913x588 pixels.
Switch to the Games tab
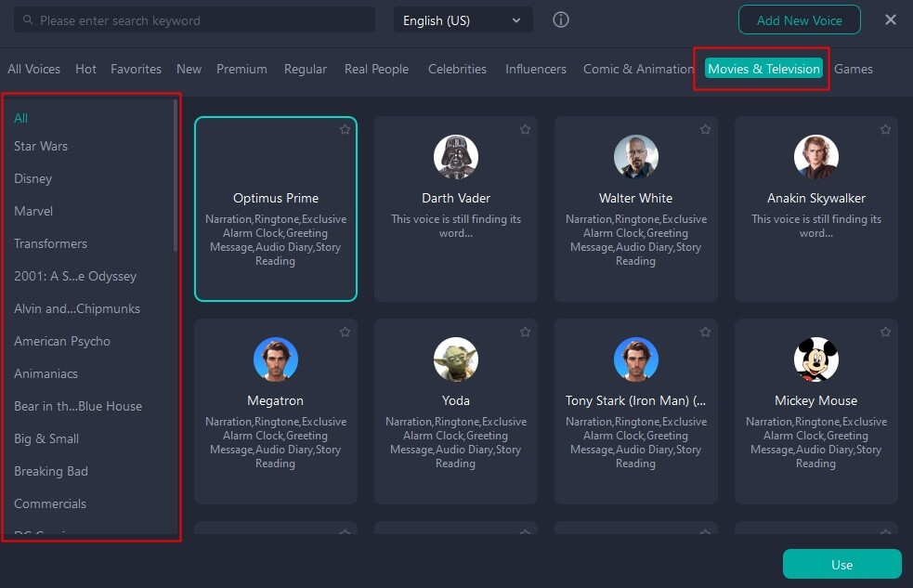(853, 69)
